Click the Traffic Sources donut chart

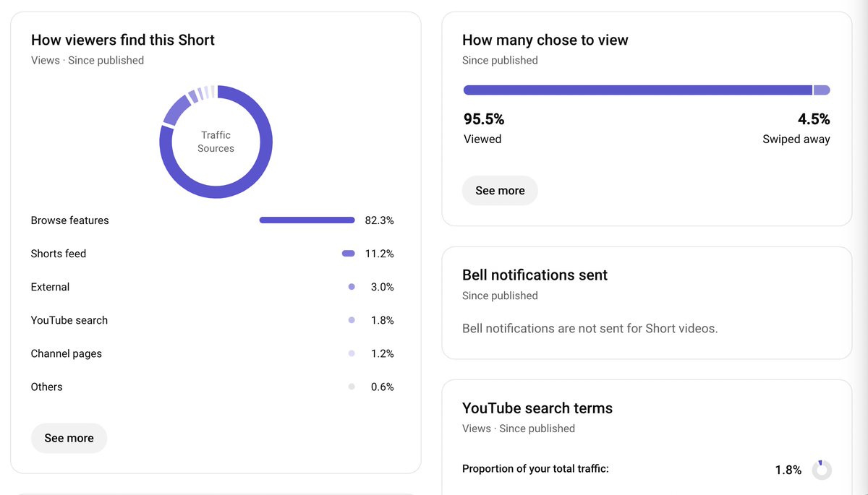pyautogui.click(x=216, y=142)
